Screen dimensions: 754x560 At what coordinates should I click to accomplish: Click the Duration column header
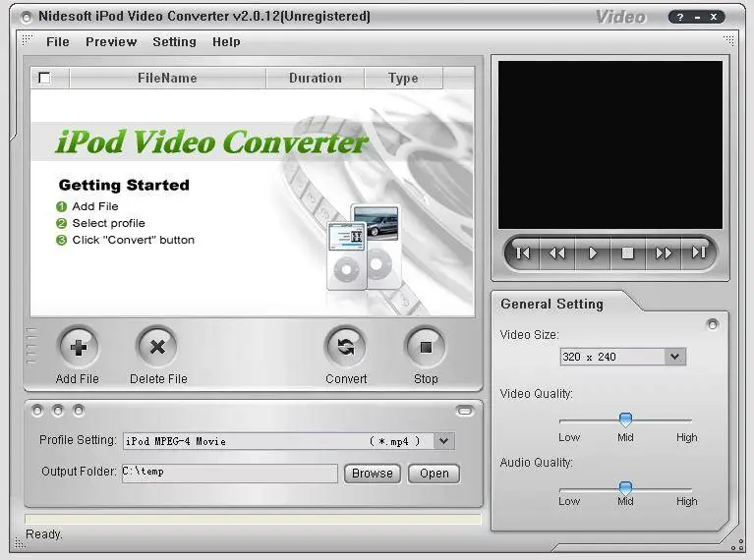pyautogui.click(x=316, y=78)
